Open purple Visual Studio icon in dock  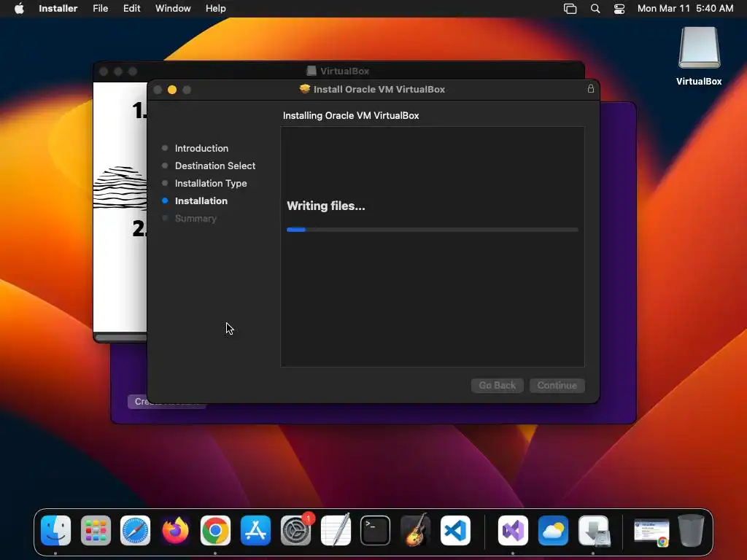tap(513, 531)
